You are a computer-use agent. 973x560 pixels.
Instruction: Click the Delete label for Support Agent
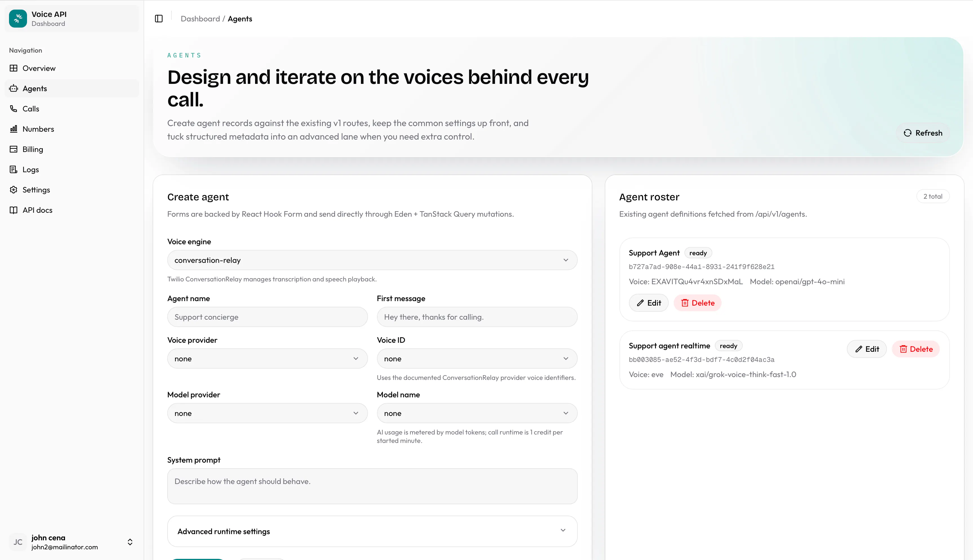point(703,303)
